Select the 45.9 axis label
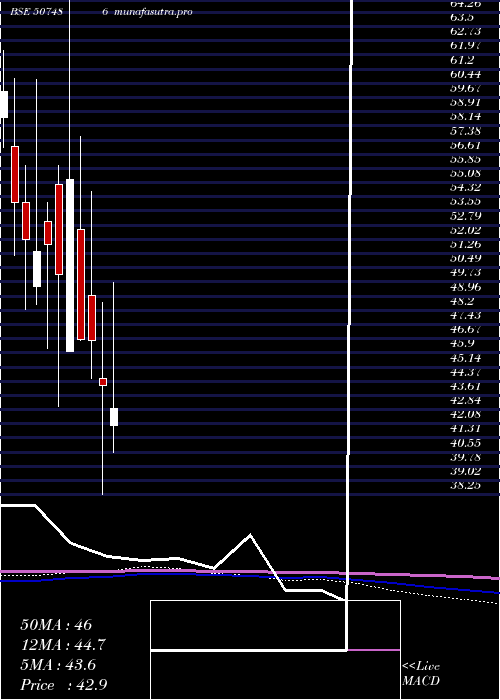 [x=462, y=344]
